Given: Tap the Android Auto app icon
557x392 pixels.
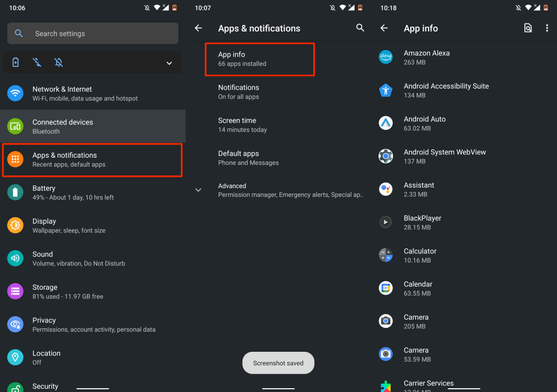Looking at the screenshot, I should [386, 123].
